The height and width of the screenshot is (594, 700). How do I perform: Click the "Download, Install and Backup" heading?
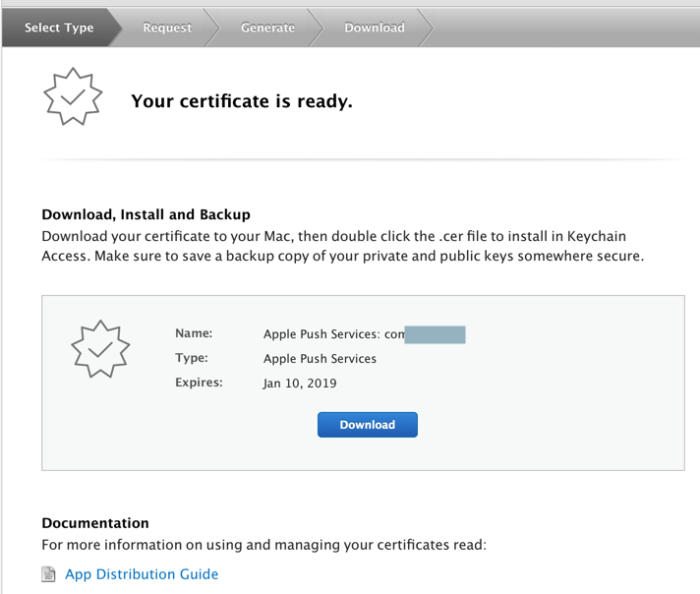146,214
